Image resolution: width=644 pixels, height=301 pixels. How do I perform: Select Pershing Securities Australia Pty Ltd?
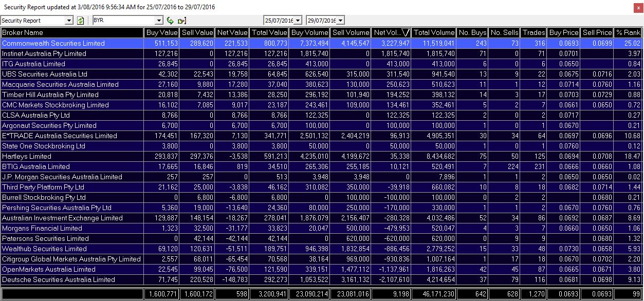321,208
